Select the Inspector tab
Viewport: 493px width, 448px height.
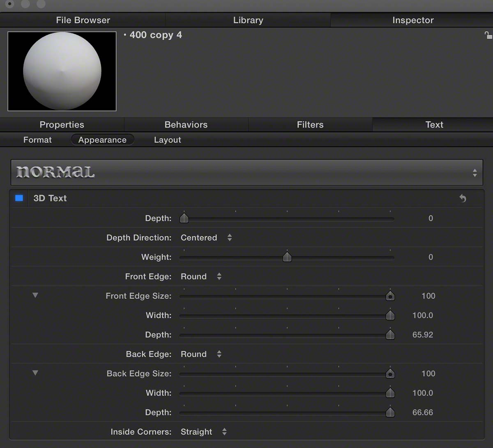(x=413, y=20)
